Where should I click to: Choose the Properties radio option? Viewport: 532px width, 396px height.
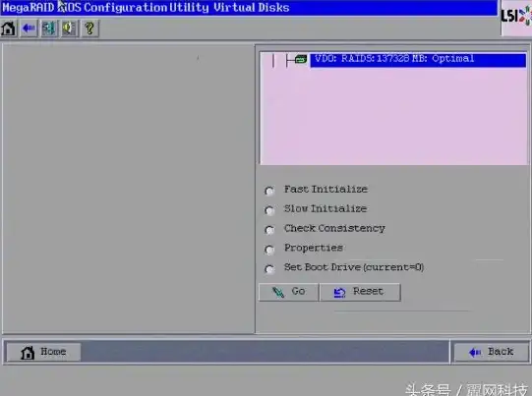coord(269,250)
